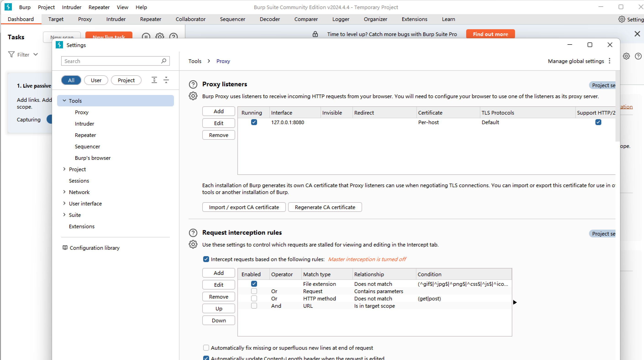Screen dimensions: 644x360
Task: Toggle Intercept requests based on following rules
Action: pyautogui.click(x=206, y=259)
